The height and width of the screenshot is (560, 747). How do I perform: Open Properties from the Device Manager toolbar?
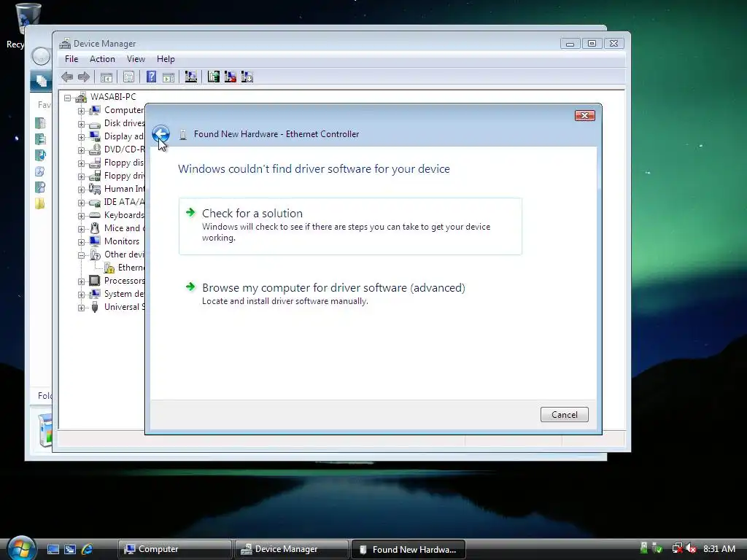(x=128, y=77)
